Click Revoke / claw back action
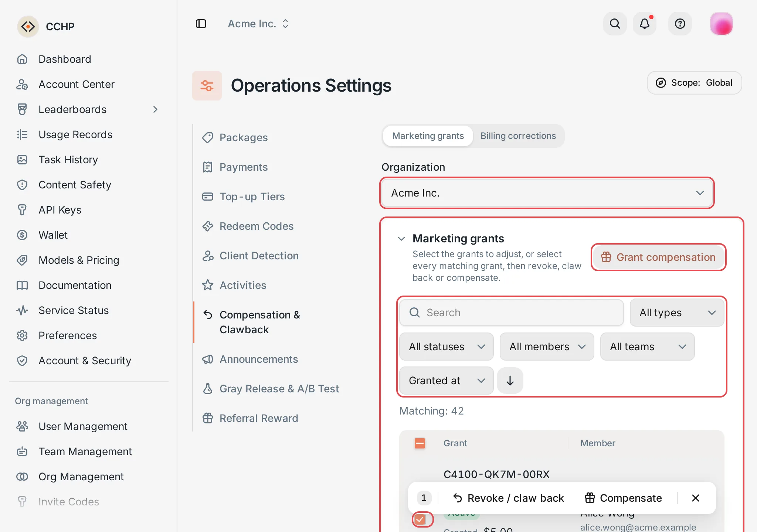The width and height of the screenshot is (757, 532). (509, 498)
